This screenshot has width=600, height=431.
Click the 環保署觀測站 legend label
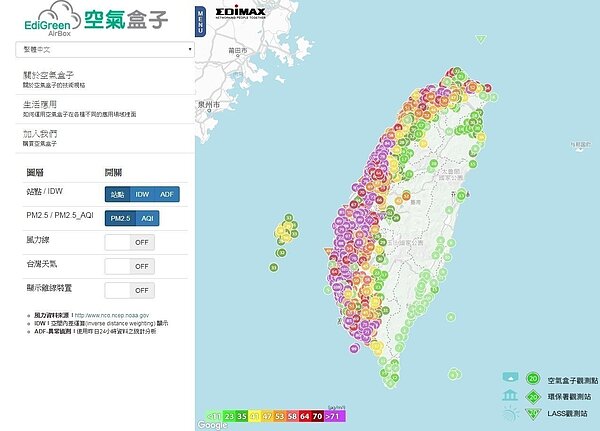(569, 397)
